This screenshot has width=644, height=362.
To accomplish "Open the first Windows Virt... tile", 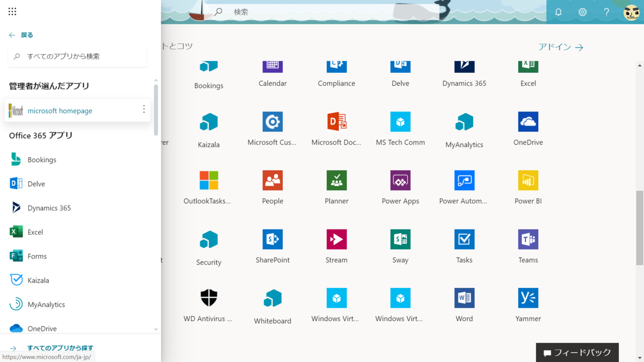I will pyautogui.click(x=336, y=305).
